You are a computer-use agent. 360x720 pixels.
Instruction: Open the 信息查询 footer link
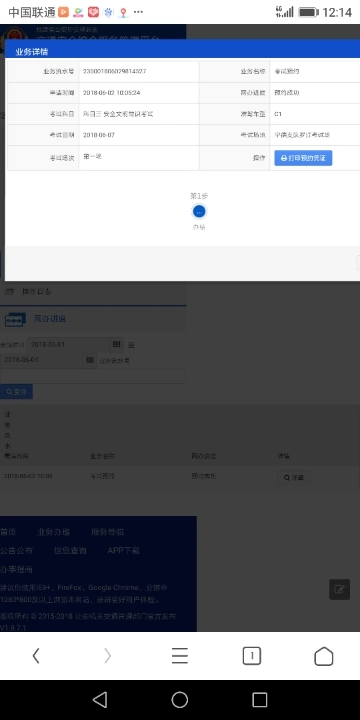(70, 550)
